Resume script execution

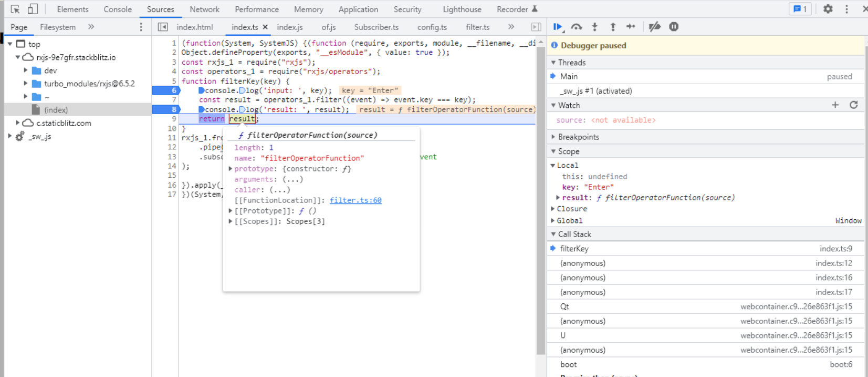click(x=558, y=27)
